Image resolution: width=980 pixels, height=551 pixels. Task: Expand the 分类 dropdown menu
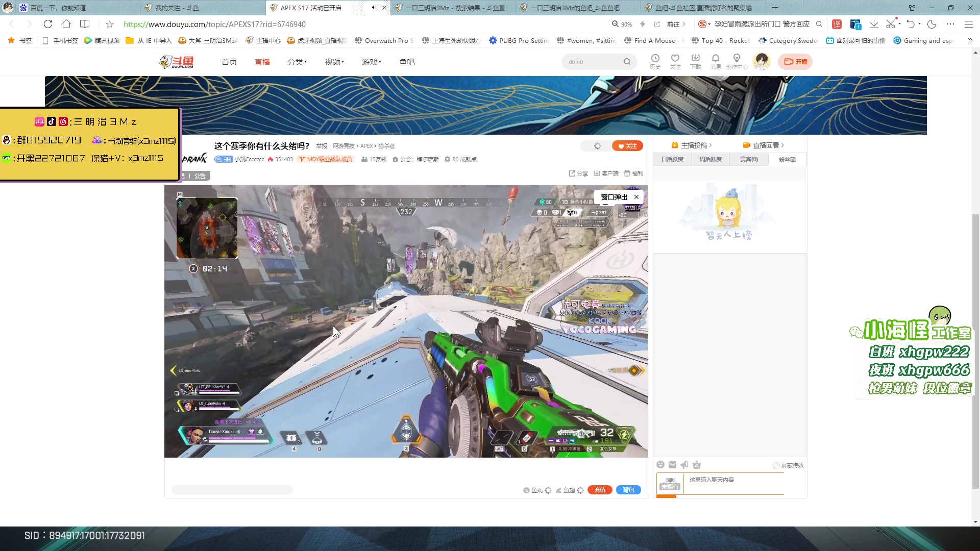(297, 62)
